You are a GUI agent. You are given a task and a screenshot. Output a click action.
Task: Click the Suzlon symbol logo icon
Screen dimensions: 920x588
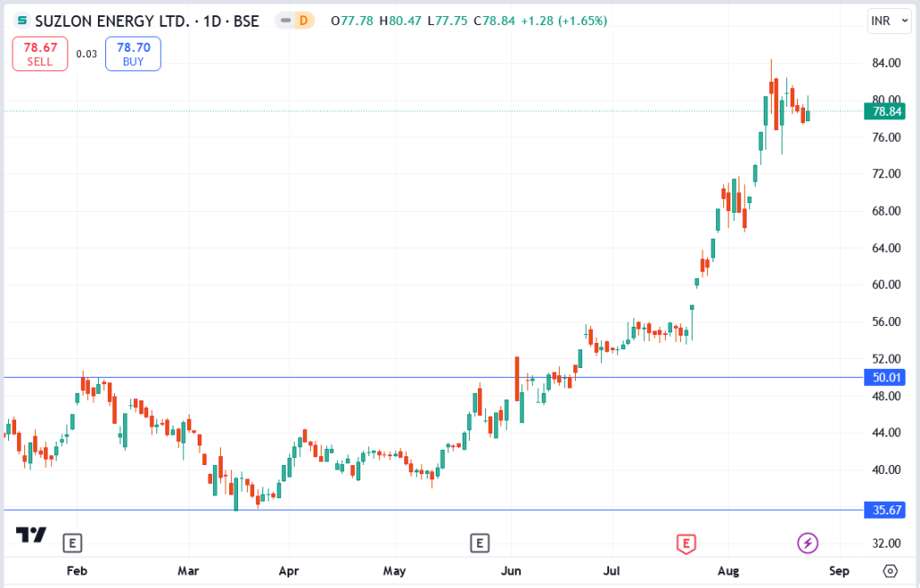coord(22,21)
